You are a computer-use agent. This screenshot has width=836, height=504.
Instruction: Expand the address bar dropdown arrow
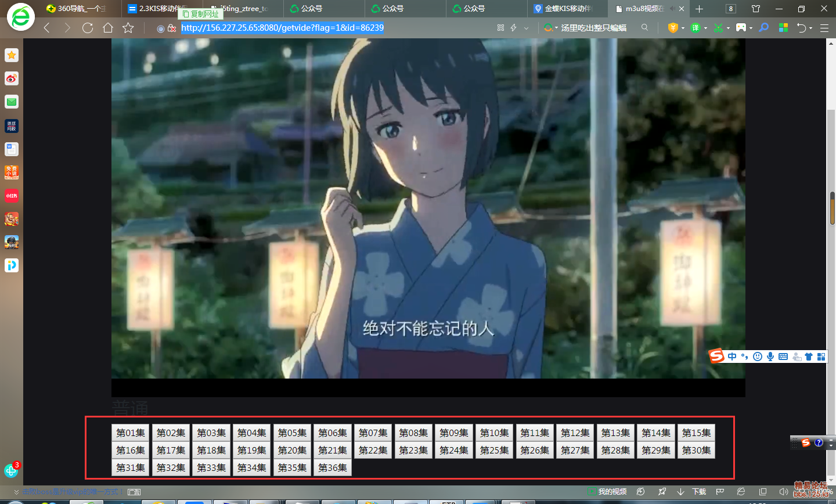point(527,28)
